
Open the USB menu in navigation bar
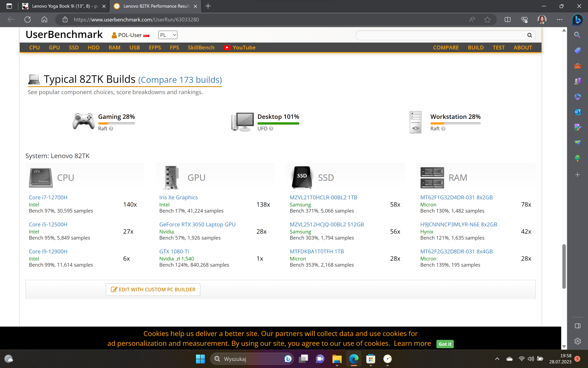tap(135, 48)
